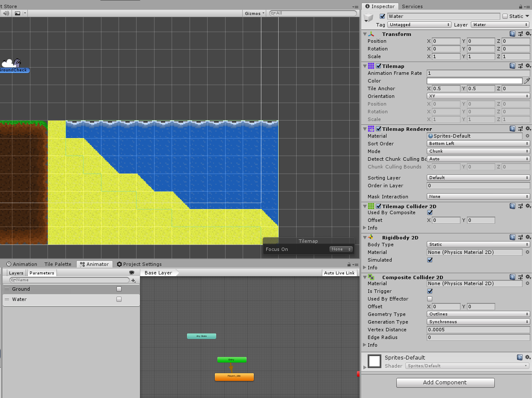Click the Auto Live Link button
This screenshot has width=532, height=398.
[x=339, y=273]
